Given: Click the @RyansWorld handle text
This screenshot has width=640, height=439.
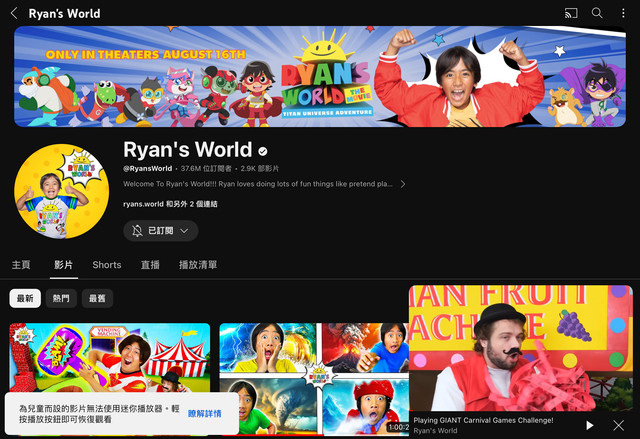Looking at the screenshot, I should click(148, 169).
